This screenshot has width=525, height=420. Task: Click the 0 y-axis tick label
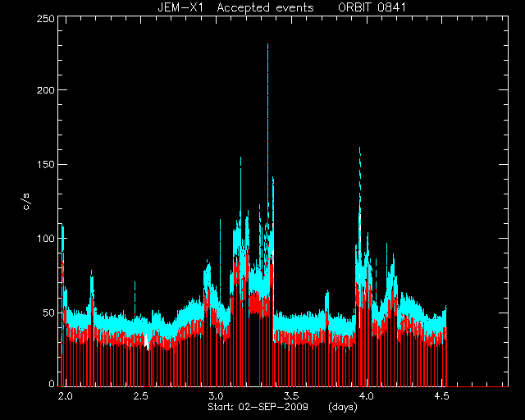click(52, 383)
